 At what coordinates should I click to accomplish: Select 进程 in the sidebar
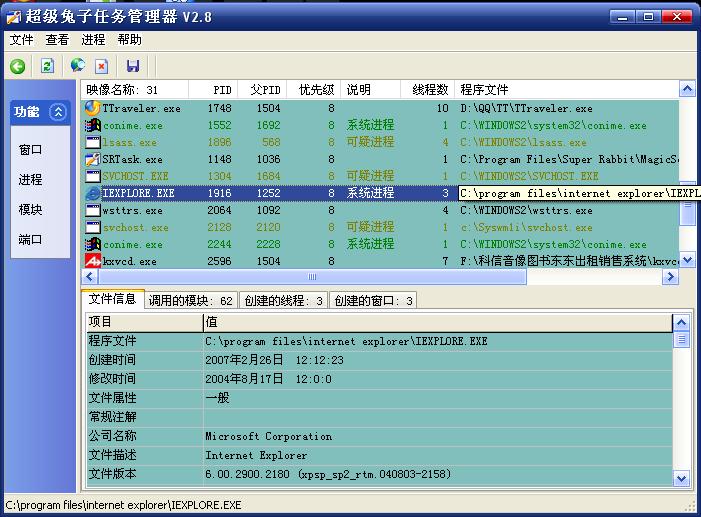pyautogui.click(x=30, y=180)
